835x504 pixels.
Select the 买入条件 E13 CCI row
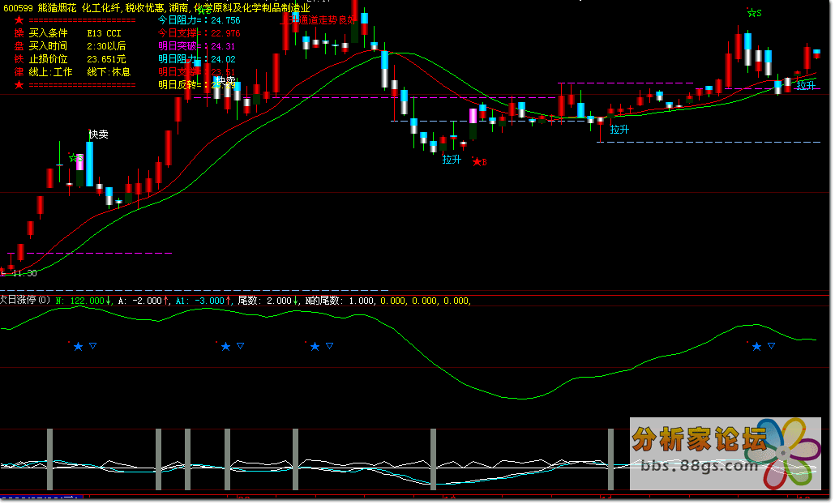75,33
